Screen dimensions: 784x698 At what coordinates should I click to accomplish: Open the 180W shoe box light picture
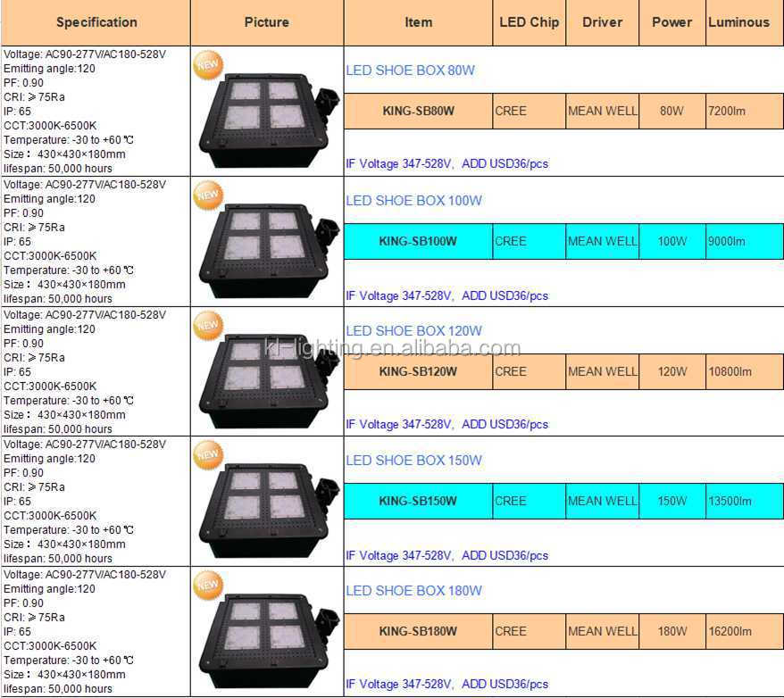270,641
